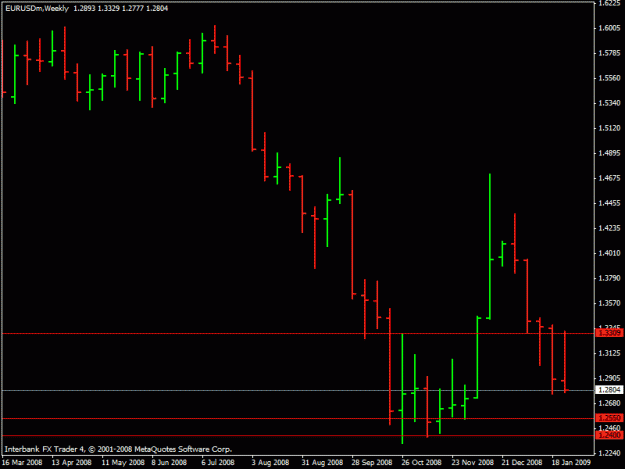Click the 1.3125 price scale value
Image resolution: width=625 pixels, height=469 pixels.
pos(609,353)
